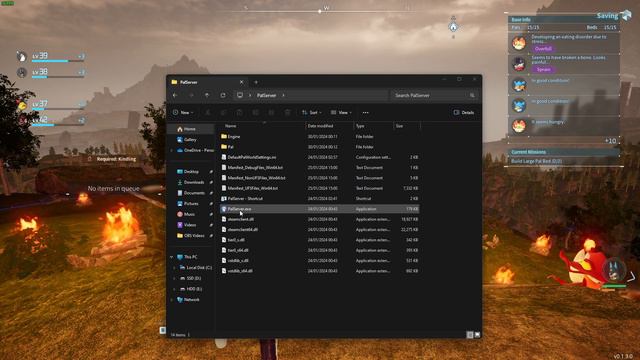
Task: Close the PalServer tab
Action: 241,82
